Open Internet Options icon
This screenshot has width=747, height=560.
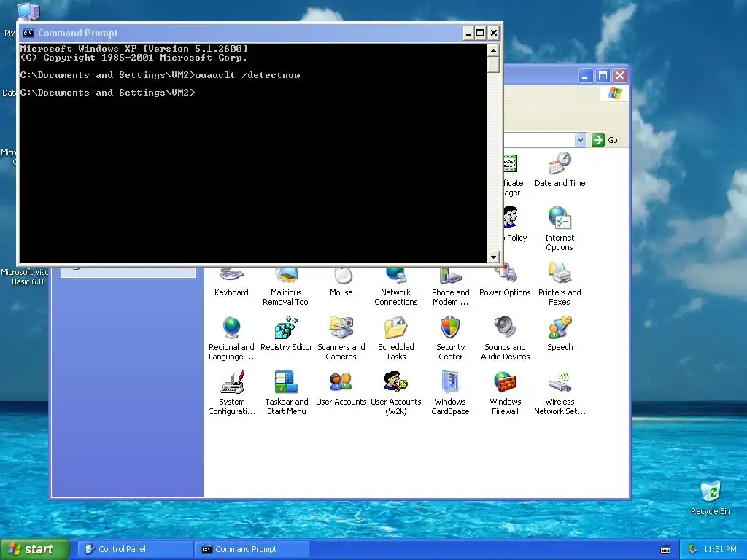[x=560, y=229]
